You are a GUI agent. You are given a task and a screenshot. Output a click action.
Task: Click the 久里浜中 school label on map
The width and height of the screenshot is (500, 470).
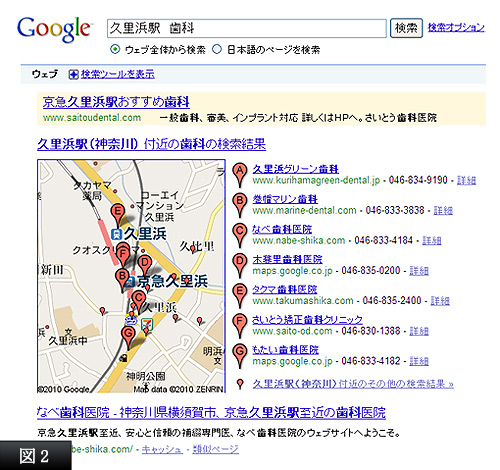(x=68, y=341)
